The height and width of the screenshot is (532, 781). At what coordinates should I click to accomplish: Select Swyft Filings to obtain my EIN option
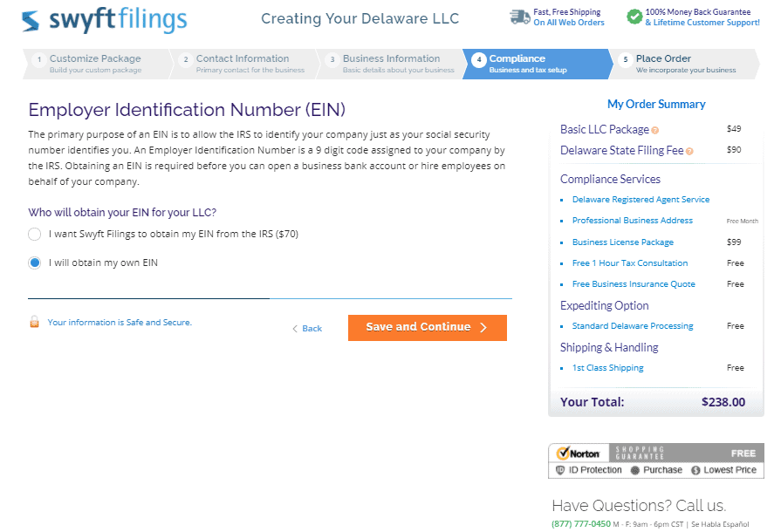34,234
